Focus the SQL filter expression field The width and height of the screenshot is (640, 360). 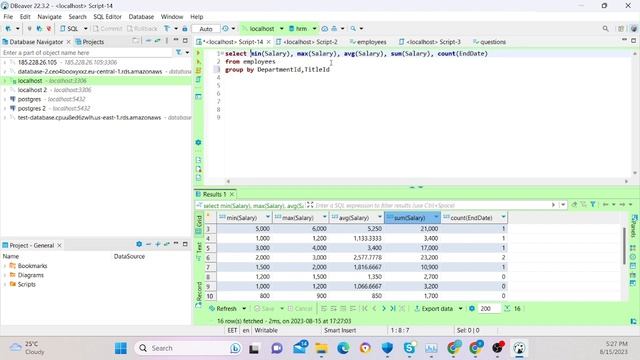point(432,205)
